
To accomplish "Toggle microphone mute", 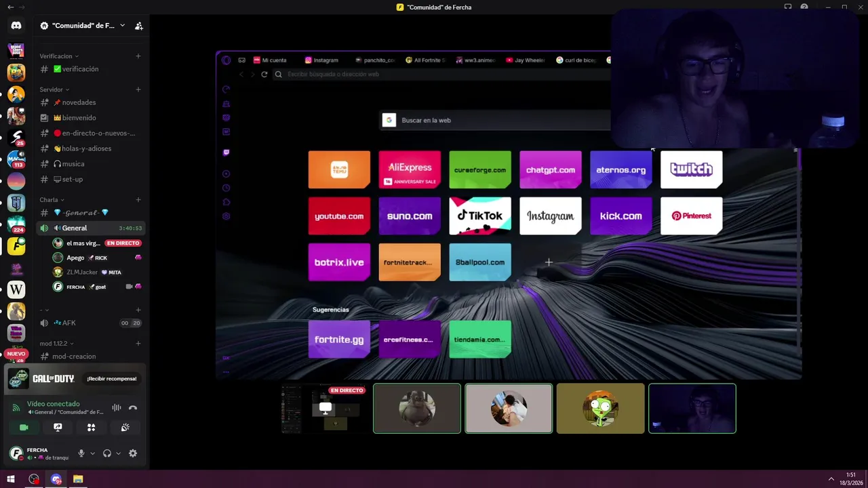I will [81, 453].
